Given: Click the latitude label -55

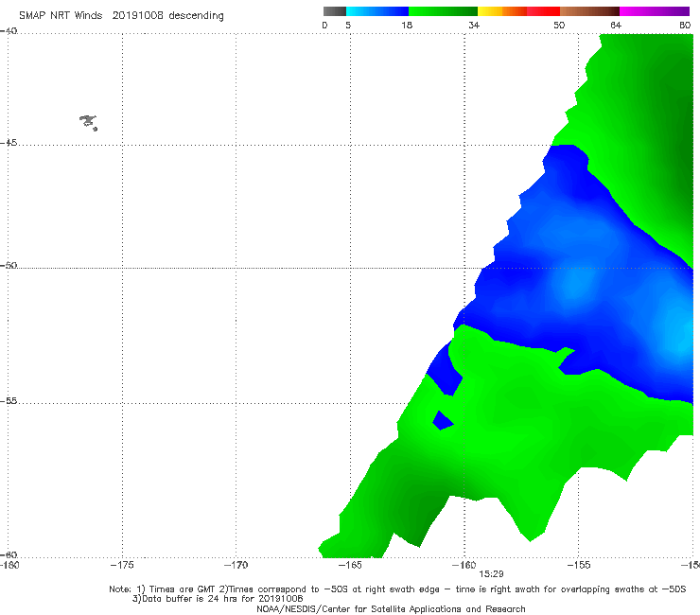Looking at the screenshot, I should (x=9, y=400).
